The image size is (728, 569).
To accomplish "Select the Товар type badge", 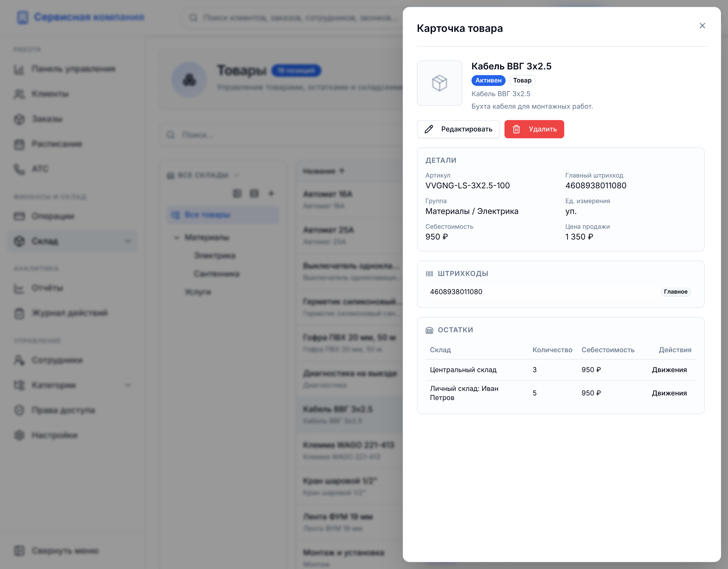I will 522,81.
